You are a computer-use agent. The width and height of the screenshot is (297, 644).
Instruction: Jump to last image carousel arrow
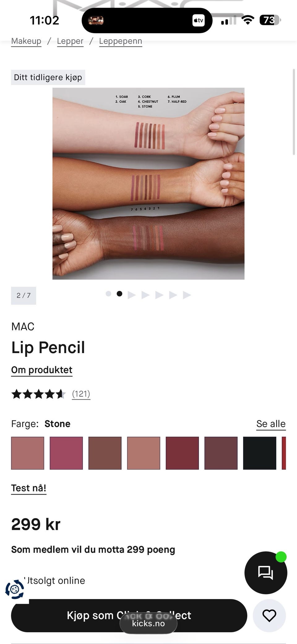tap(187, 295)
